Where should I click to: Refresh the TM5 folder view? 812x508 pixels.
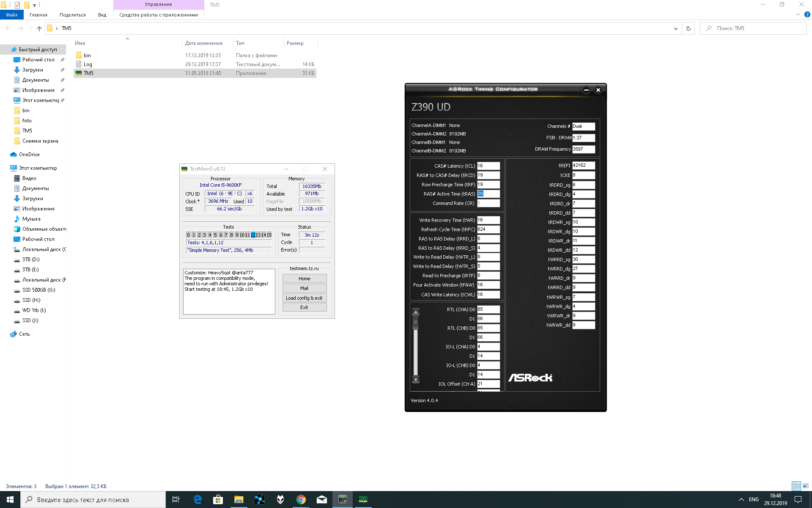point(688,28)
